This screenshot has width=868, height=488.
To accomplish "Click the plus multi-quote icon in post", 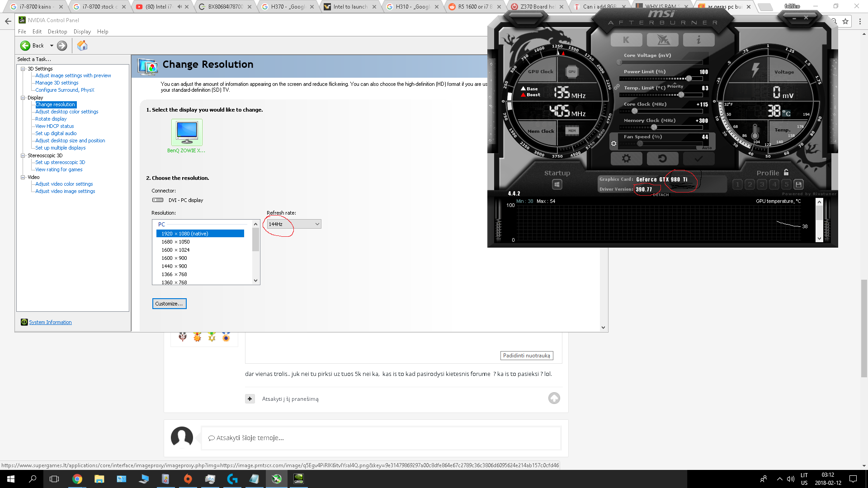I will pos(250,399).
